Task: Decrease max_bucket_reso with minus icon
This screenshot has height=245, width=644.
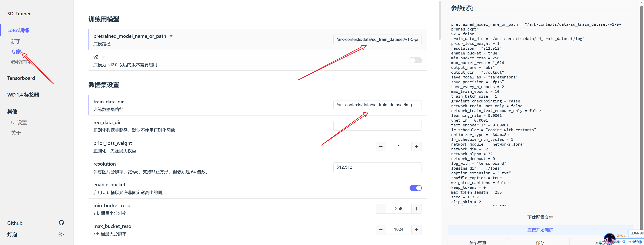Action: pos(381,229)
